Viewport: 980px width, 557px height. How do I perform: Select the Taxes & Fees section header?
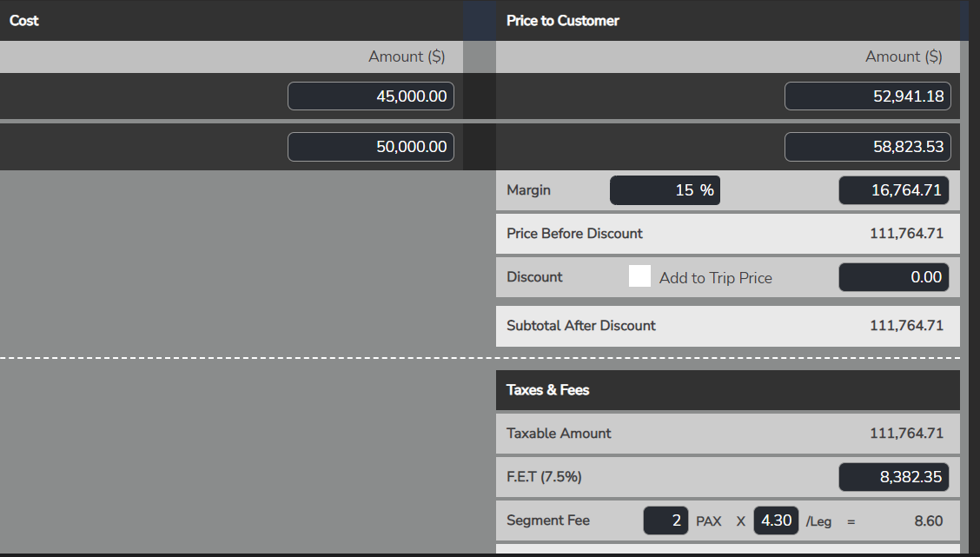tap(548, 390)
